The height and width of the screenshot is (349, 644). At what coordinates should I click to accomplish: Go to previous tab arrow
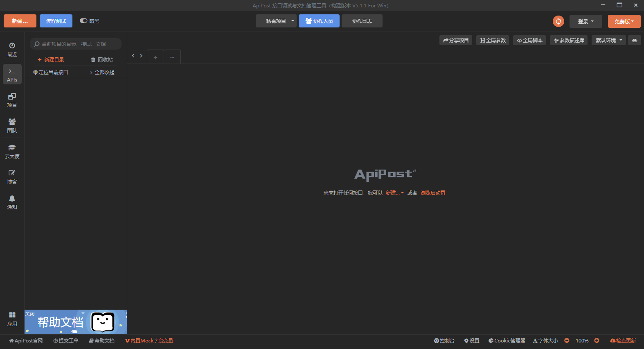tap(133, 56)
